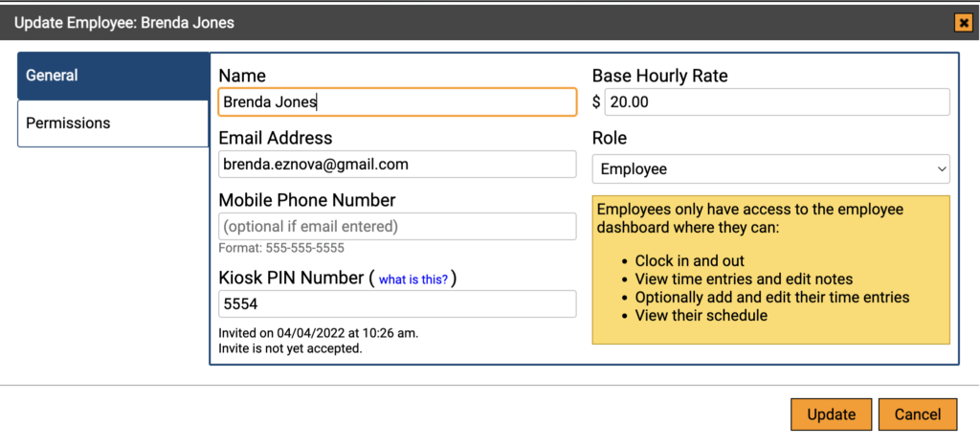Viewport: 980px width, 447px height.
Task: Click the Kiosk PIN Number label text
Action: pyautogui.click(x=290, y=278)
